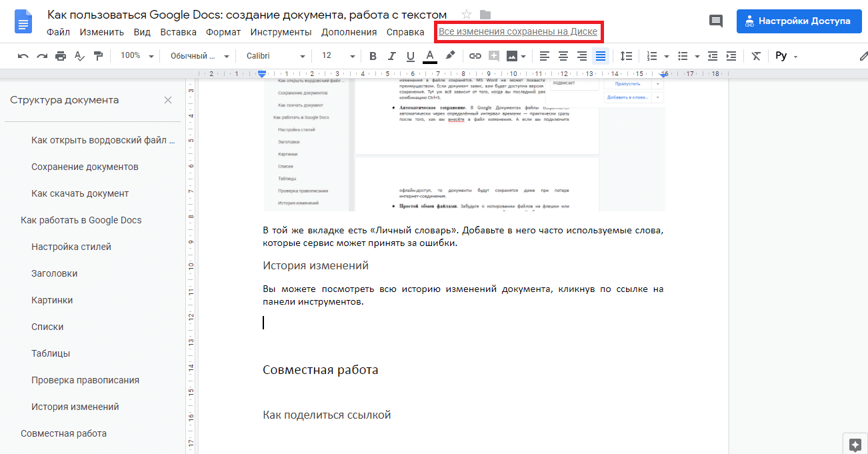Image resolution: width=868 pixels, height=454 pixels.
Task: Click the Undo icon
Action: [x=23, y=56]
